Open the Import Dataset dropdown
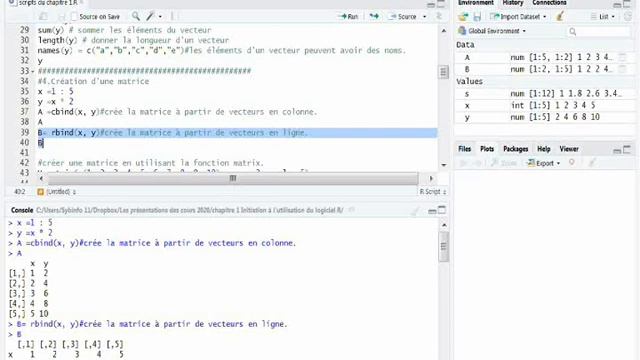This screenshot has height=360, width=640. click(x=518, y=17)
